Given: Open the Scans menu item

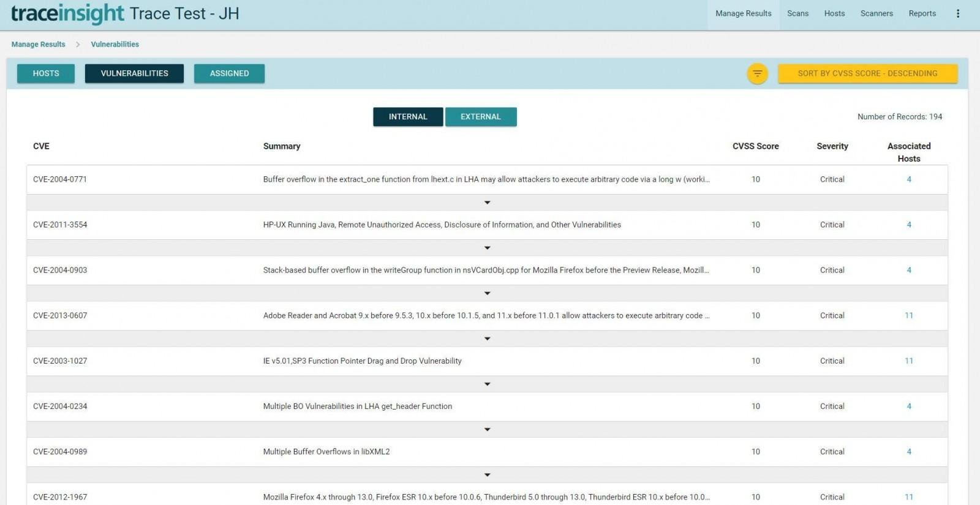Looking at the screenshot, I should [x=797, y=13].
